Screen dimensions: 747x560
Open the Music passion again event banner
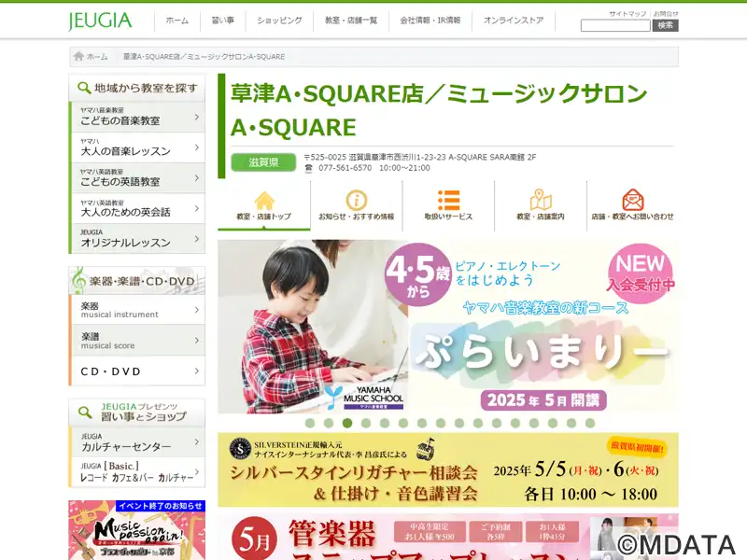pyautogui.click(x=136, y=530)
